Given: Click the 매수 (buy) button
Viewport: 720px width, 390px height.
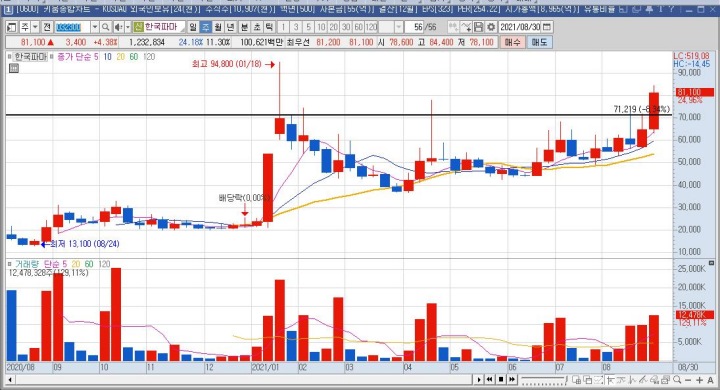Looking at the screenshot, I should tap(512, 42).
